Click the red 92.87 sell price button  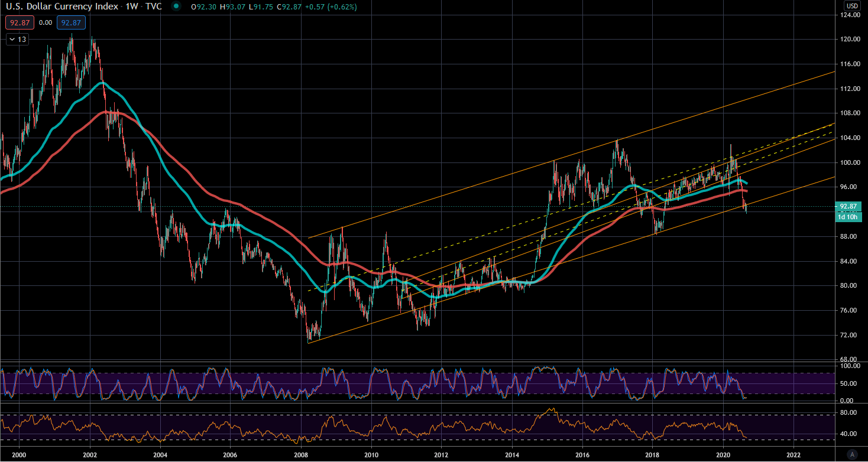click(x=15, y=24)
